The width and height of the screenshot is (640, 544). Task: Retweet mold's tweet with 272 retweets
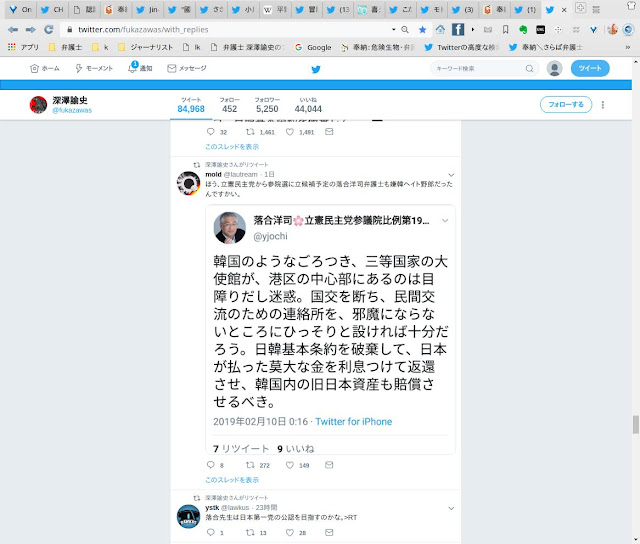point(250,465)
